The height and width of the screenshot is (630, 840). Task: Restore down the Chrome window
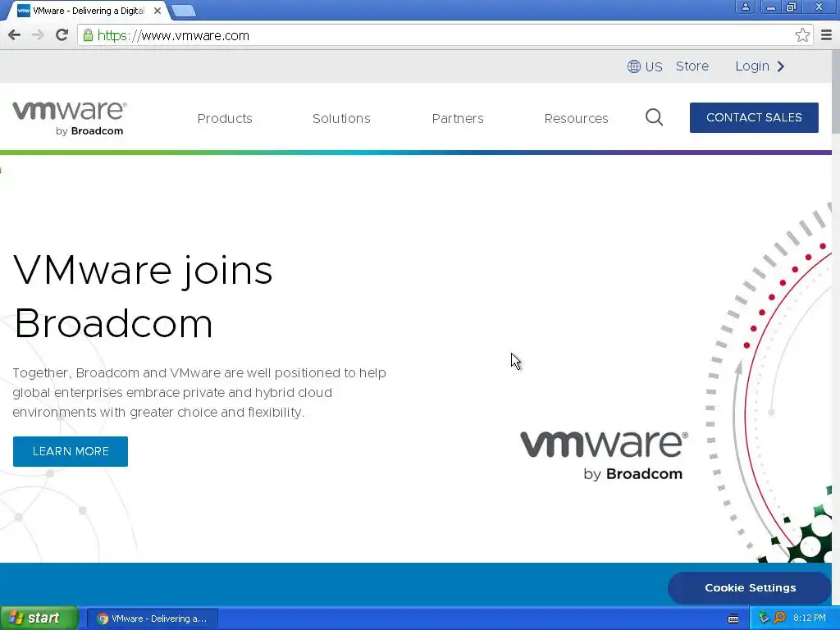(792, 7)
